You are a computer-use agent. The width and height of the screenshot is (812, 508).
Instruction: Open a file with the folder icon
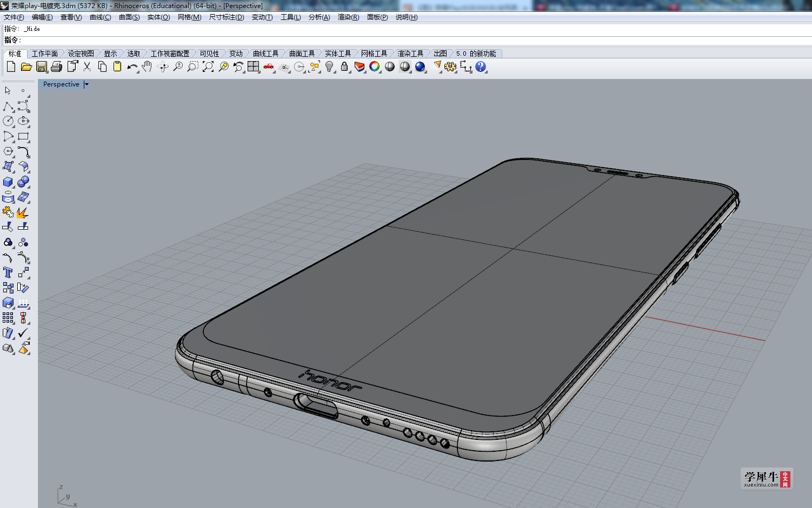pyautogui.click(x=26, y=66)
